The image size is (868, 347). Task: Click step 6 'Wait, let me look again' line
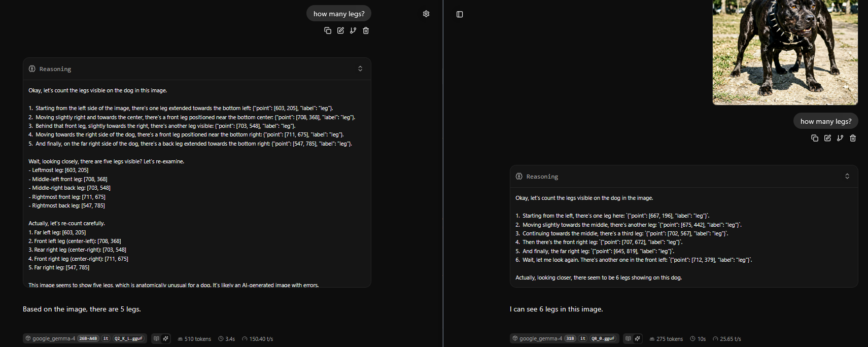(x=634, y=260)
